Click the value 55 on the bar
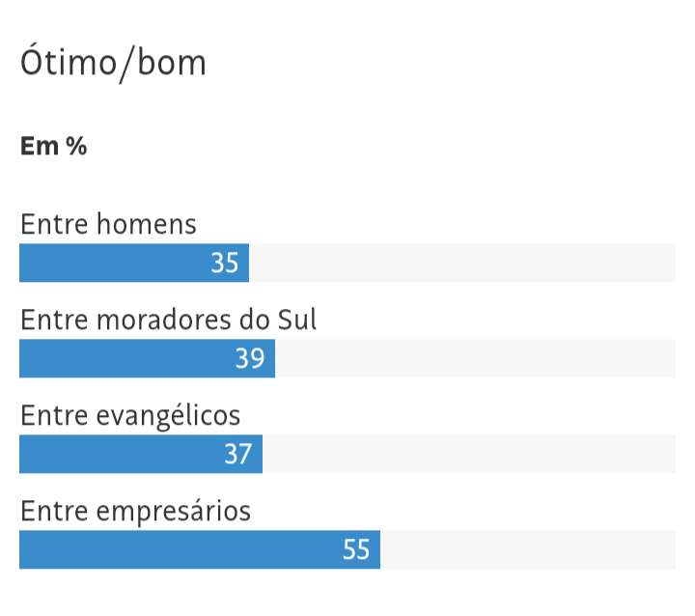The image size is (695, 616). (356, 549)
